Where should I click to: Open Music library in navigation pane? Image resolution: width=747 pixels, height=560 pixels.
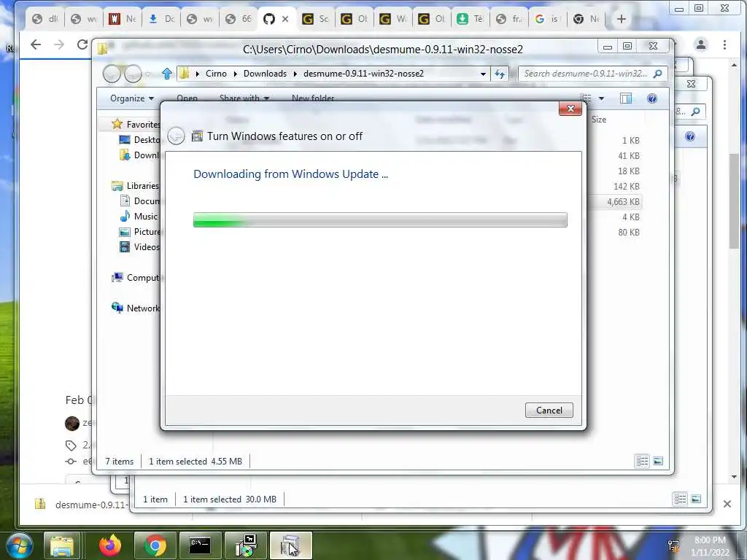pyautogui.click(x=139, y=216)
